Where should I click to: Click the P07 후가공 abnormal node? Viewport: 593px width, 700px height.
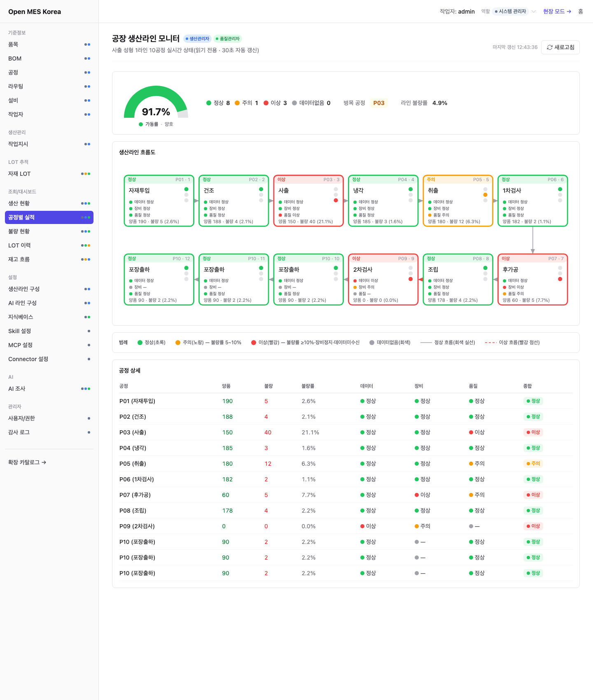533,280
